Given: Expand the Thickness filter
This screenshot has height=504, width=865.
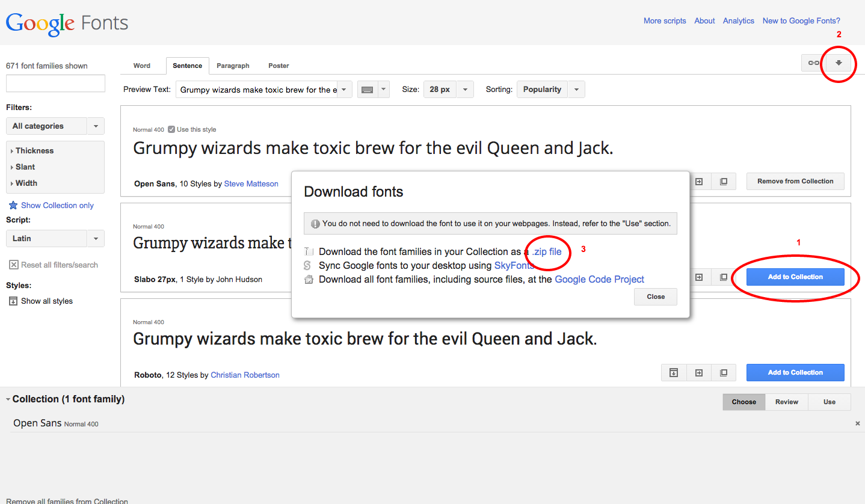Looking at the screenshot, I should (x=32, y=150).
